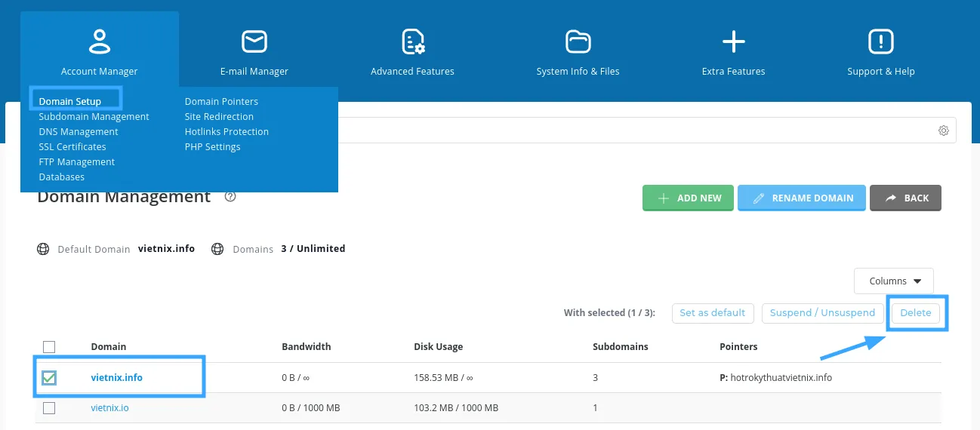Open the vietnix.io domain link
The width and height of the screenshot is (980, 430).
109,408
